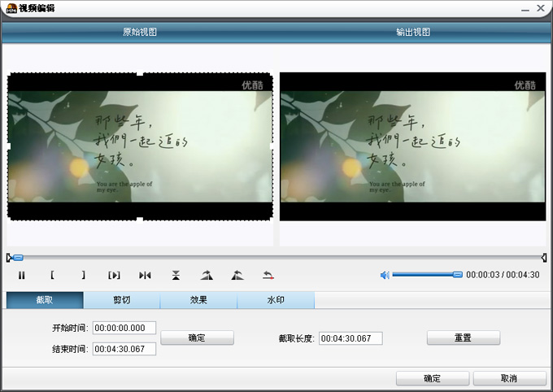Click the original view video preview

140,146
